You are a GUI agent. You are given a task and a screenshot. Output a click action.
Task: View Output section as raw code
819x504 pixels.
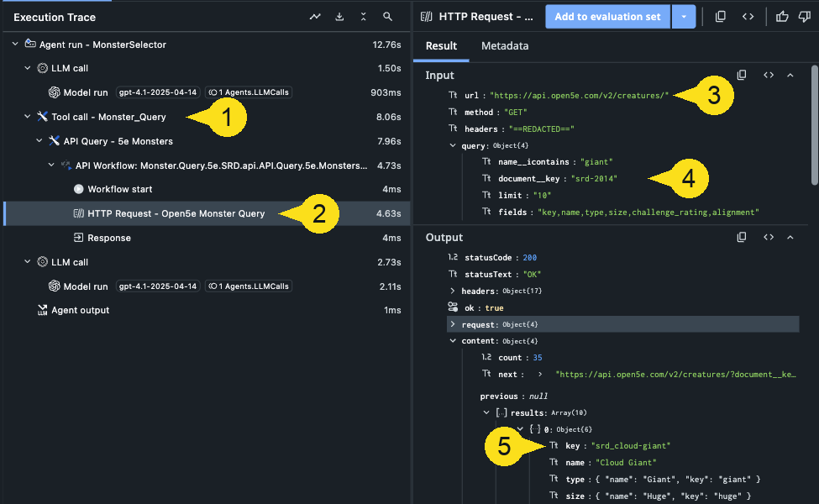pyautogui.click(x=769, y=237)
